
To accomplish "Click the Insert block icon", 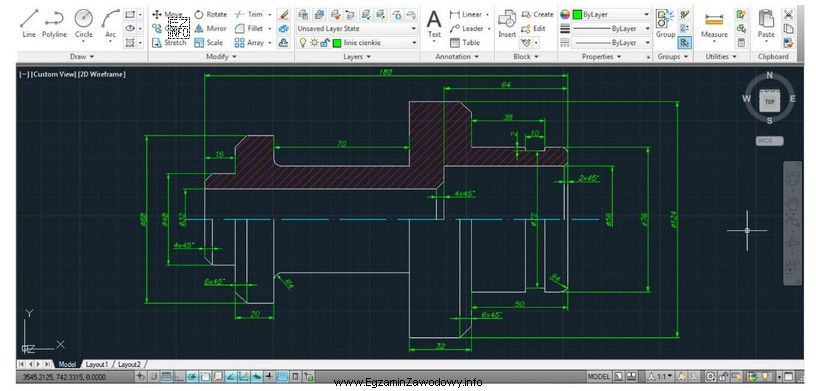I will 507,24.
